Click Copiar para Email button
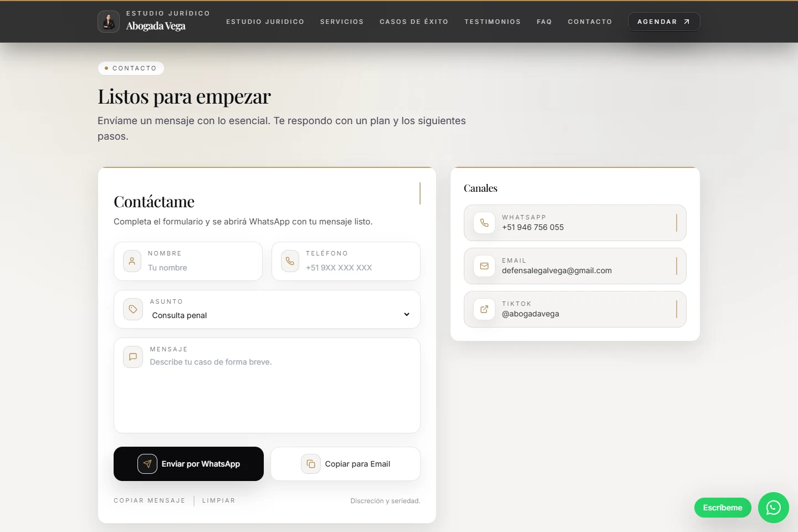The image size is (798, 532). tap(346, 464)
